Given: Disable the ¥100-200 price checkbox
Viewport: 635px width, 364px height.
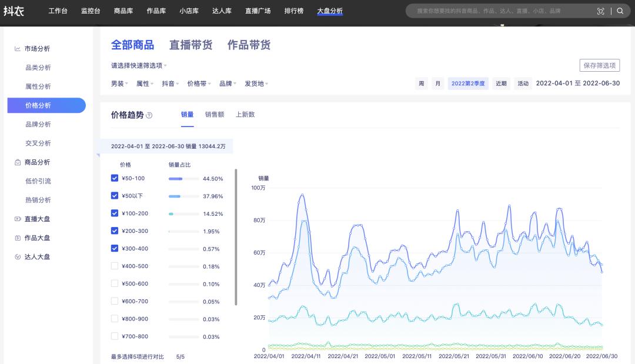Looking at the screenshot, I should (x=115, y=213).
